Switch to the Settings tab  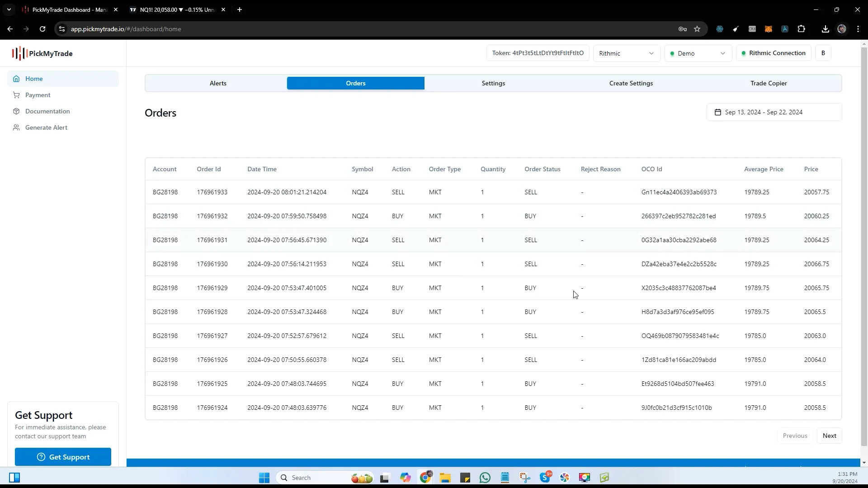493,83
